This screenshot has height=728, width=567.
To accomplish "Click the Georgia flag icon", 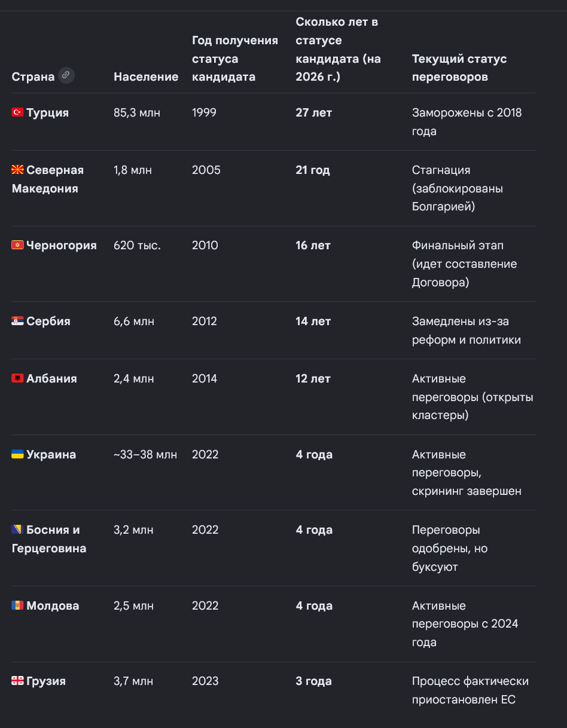I will point(17,681).
